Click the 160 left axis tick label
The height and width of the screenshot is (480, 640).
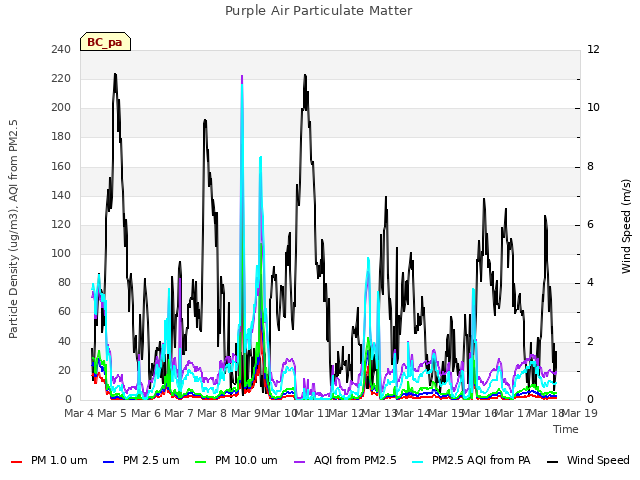coord(61,167)
